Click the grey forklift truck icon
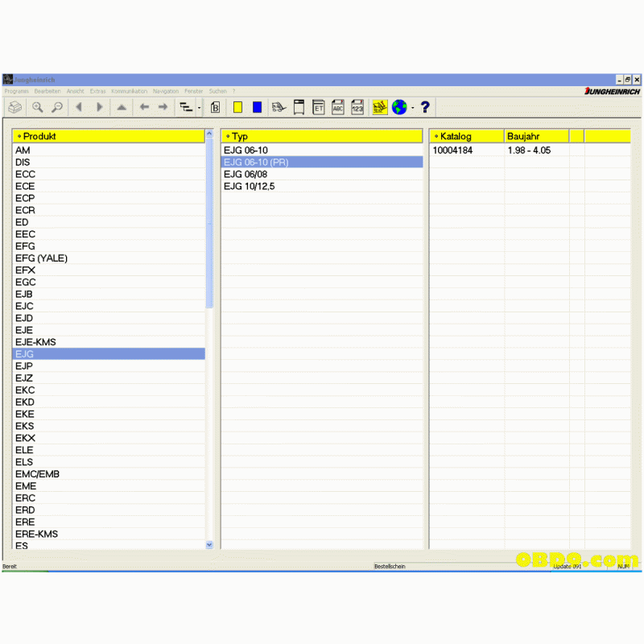 coord(279,108)
